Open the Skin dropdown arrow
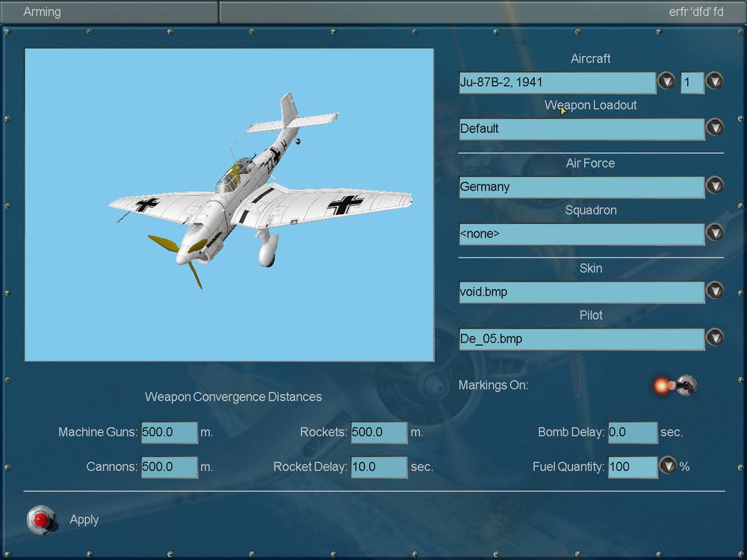The width and height of the screenshot is (747, 560). (x=715, y=290)
